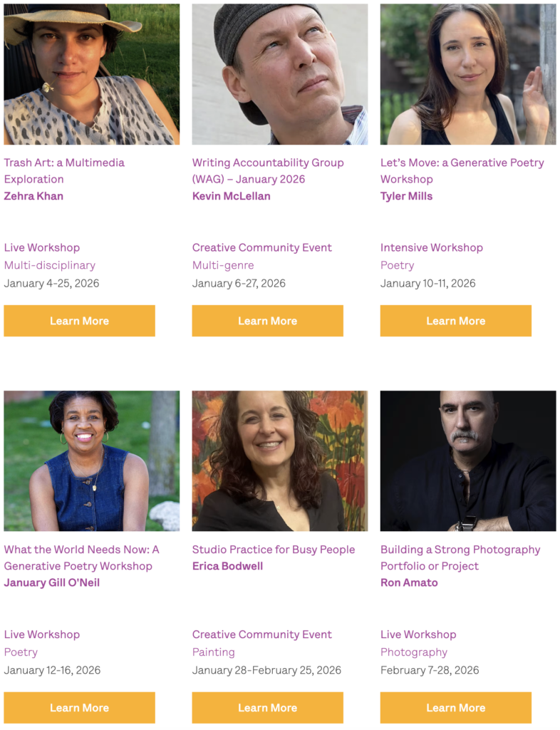This screenshot has width=560, height=730.
Task: Click "What the World Needs Now" workshop title
Action: tap(81, 557)
